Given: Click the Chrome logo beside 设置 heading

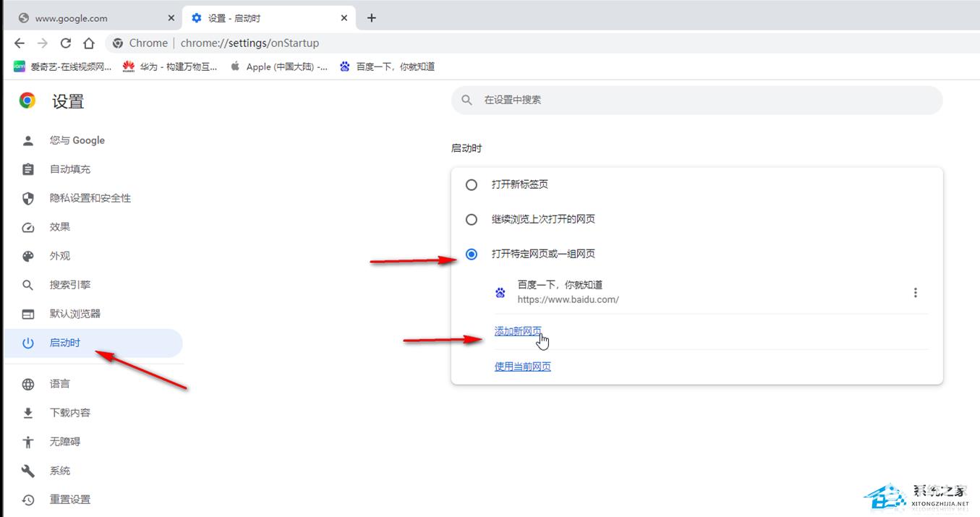Looking at the screenshot, I should pyautogui.click(x=27, y=101).
